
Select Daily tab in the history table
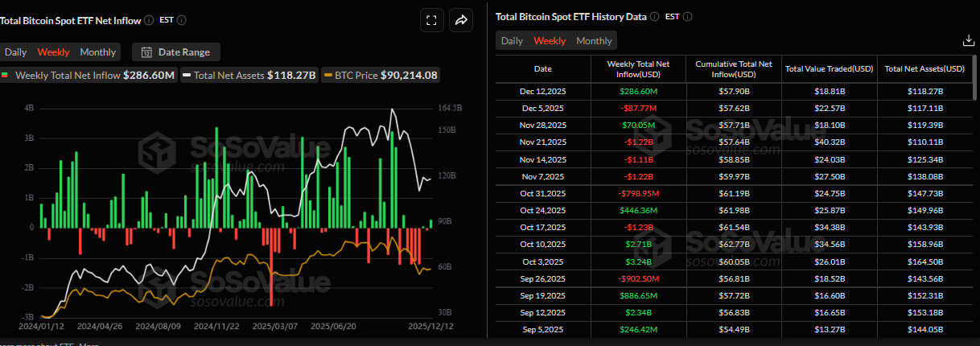(512, 41)
